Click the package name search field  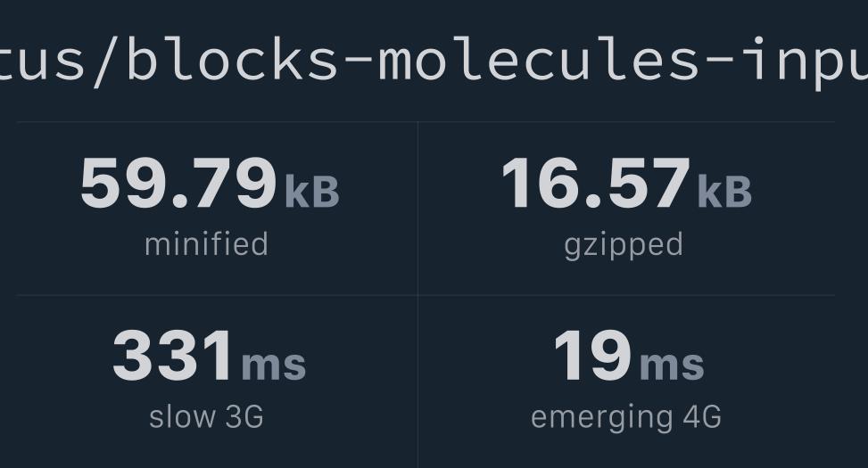click(x=434, y=61)
